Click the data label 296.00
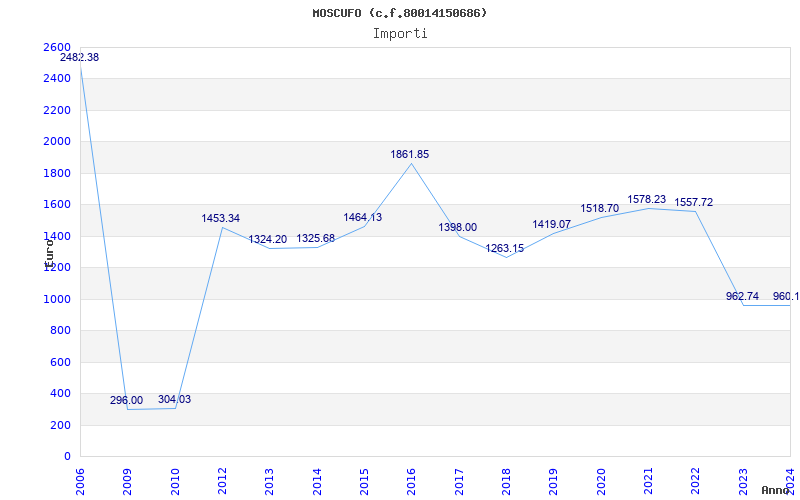Viewport: 800px width, 500px height. pyautogui.click(x=127, y=401)
